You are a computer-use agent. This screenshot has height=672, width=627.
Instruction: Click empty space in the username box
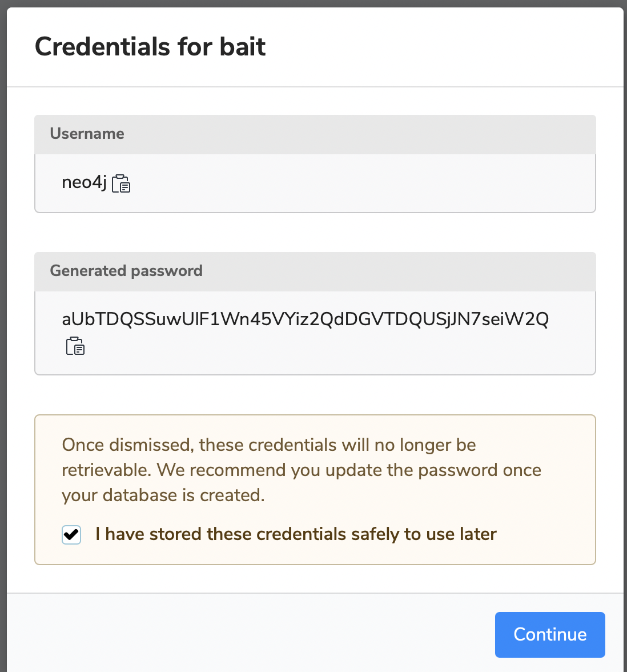(x=364, y=183)
